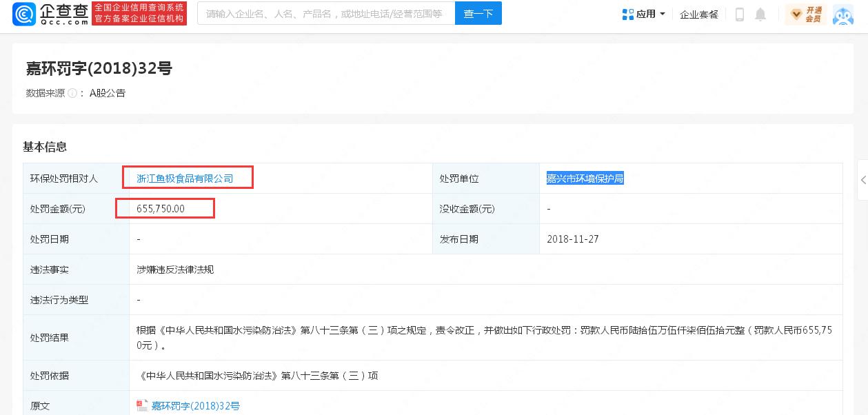Select the 655,750.00 penalty amount value
Screen dimensions: 868x415
pyautogui.click(x=161, y=209)
